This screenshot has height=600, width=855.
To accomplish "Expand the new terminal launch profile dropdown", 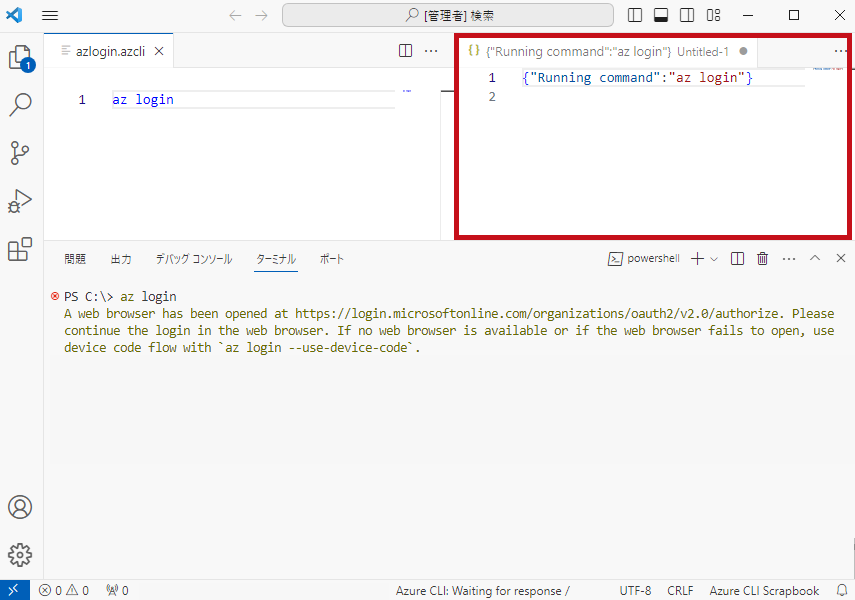I will click(714, 259).
